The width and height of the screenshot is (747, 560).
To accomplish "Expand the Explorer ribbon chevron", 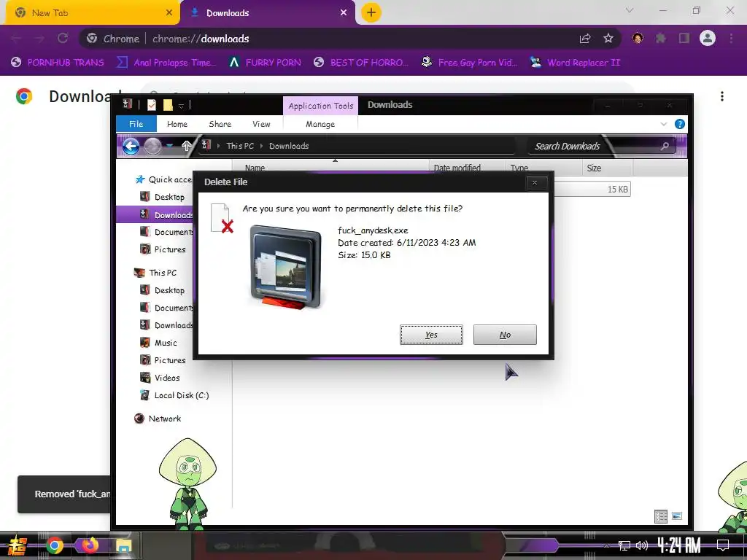I will [664, 124].
